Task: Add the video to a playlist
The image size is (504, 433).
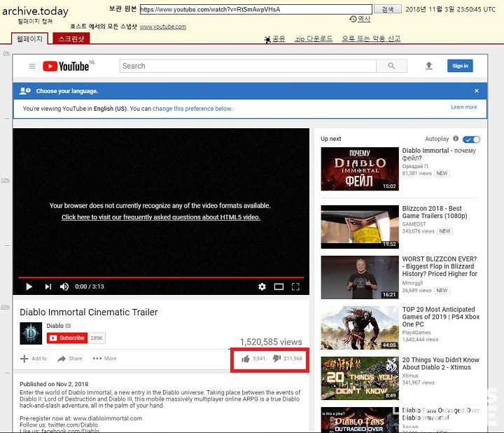Action: 34,358
